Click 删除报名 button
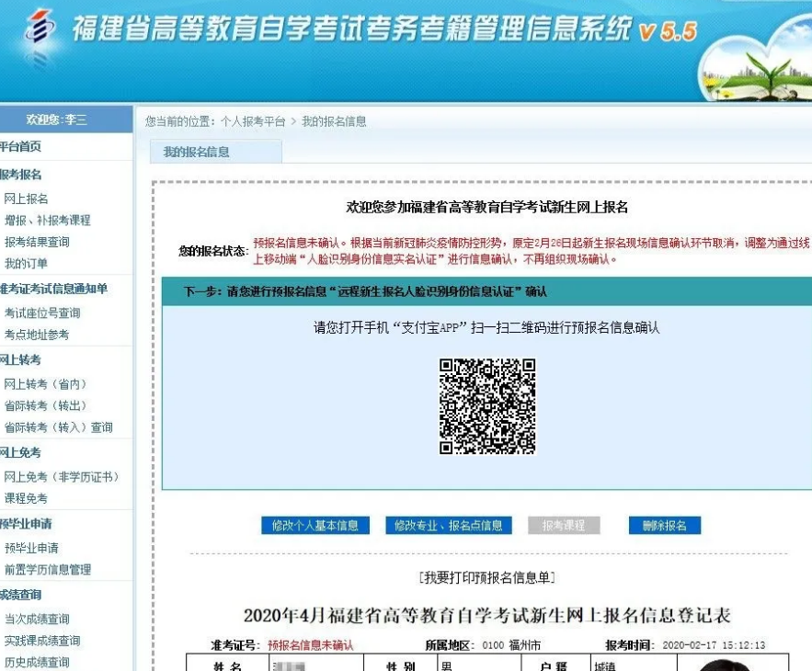812x671 pixels. 665,526
